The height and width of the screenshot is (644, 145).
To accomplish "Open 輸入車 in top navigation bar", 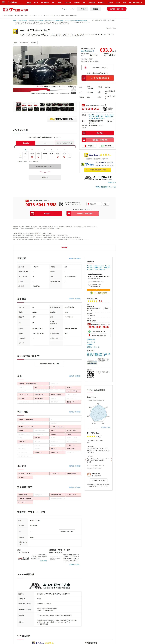I will click(36, 2).
